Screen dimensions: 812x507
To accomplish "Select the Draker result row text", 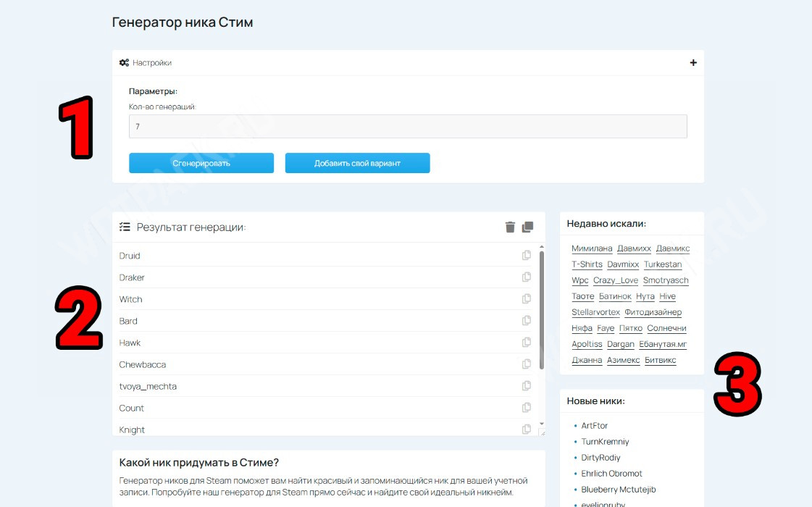I will (132, 277).
